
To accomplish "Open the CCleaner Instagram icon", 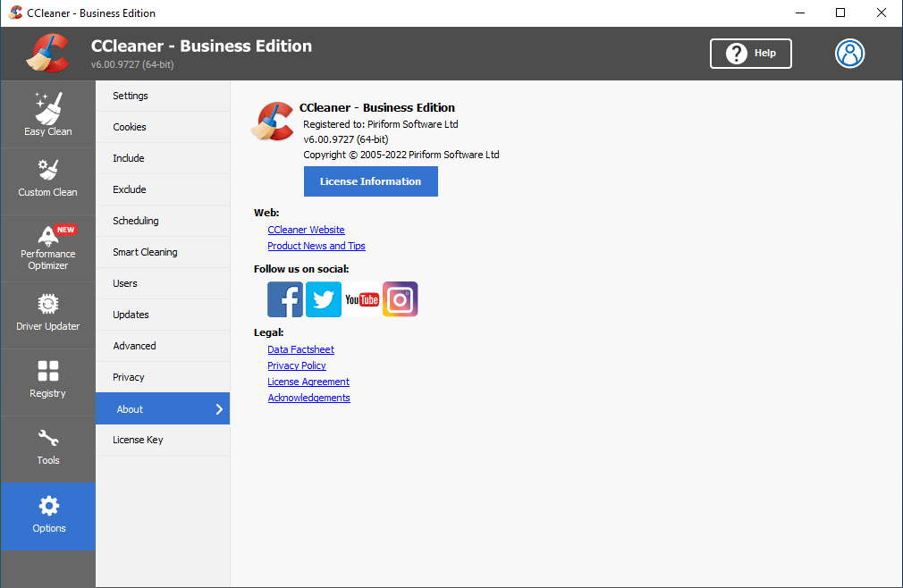I will coord(401,299).
